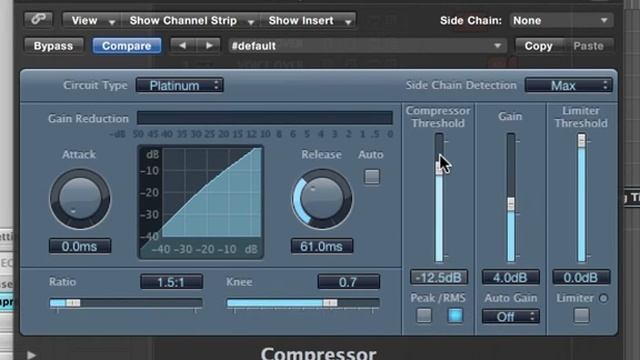640x360 pixels.
Task: Go to next preset arrow
Action: (209, 45)
